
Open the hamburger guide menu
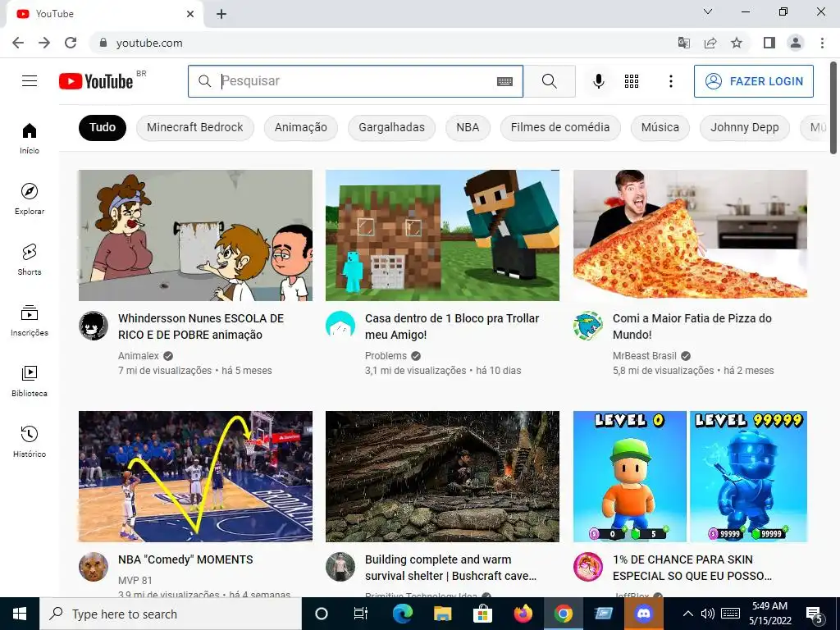(x=30, y=81)
